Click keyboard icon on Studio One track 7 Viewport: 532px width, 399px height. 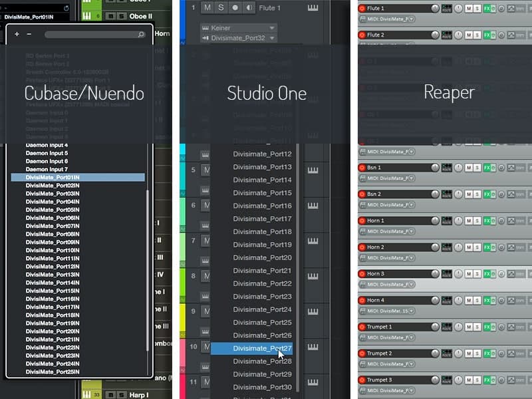pyautogui.click(x=313, y=241)
